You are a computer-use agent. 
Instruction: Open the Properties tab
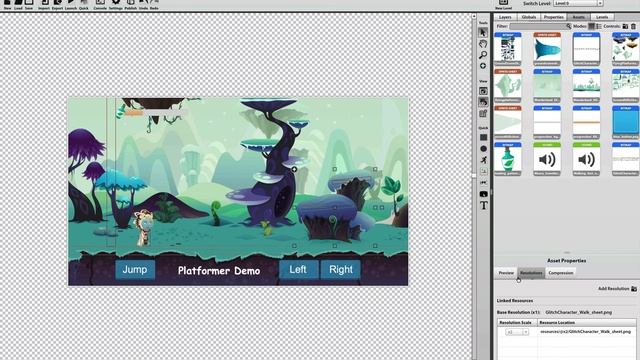point(553,17)
